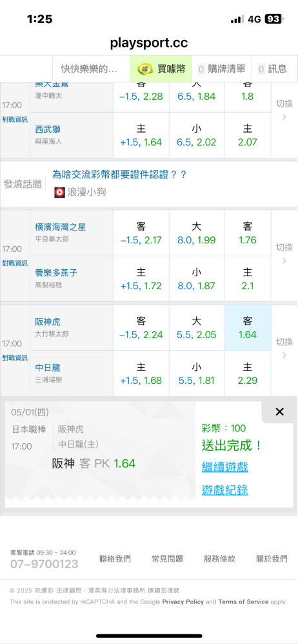Select 中日龍 主 2.29 moneyline
Viewport: 298px width, 644px height.
tap(248, 374)
